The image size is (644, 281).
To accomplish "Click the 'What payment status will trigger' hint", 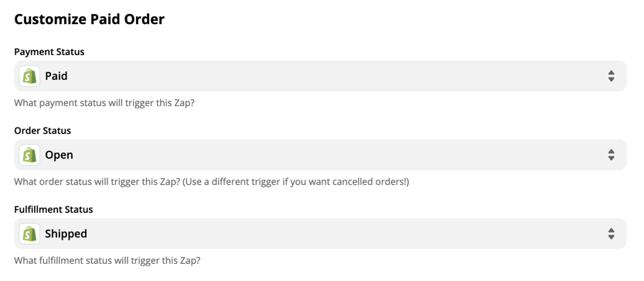I will point(104,103).
